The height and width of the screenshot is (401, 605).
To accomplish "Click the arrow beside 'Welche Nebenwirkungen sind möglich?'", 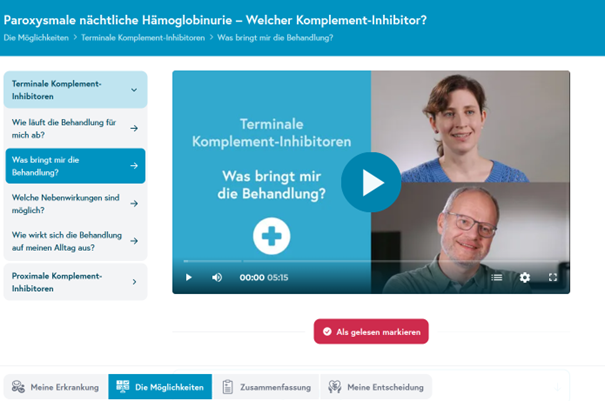I will click(x=134, y=203).
